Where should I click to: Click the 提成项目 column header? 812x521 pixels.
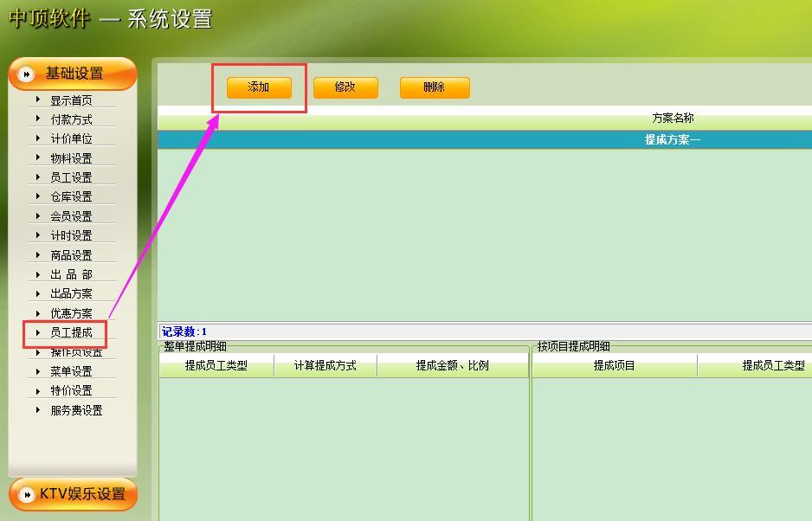(614, 365)
